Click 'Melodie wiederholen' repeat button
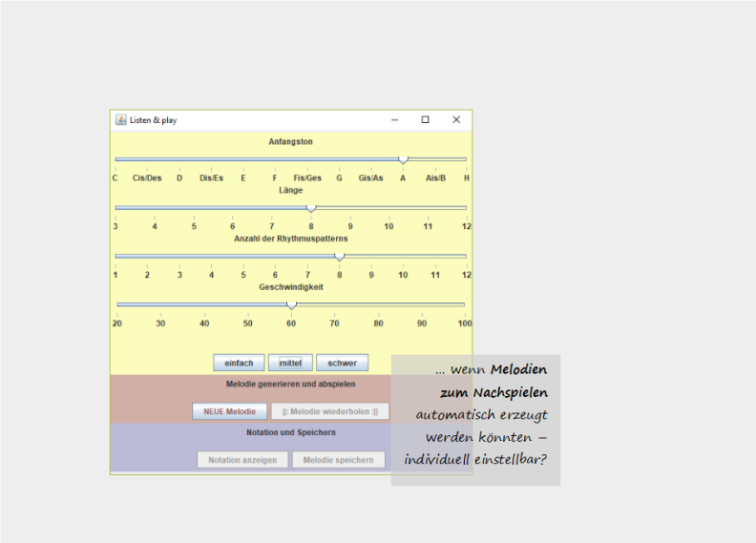The image size is (756, 543). pyautogui.click(x=329, y=411)
